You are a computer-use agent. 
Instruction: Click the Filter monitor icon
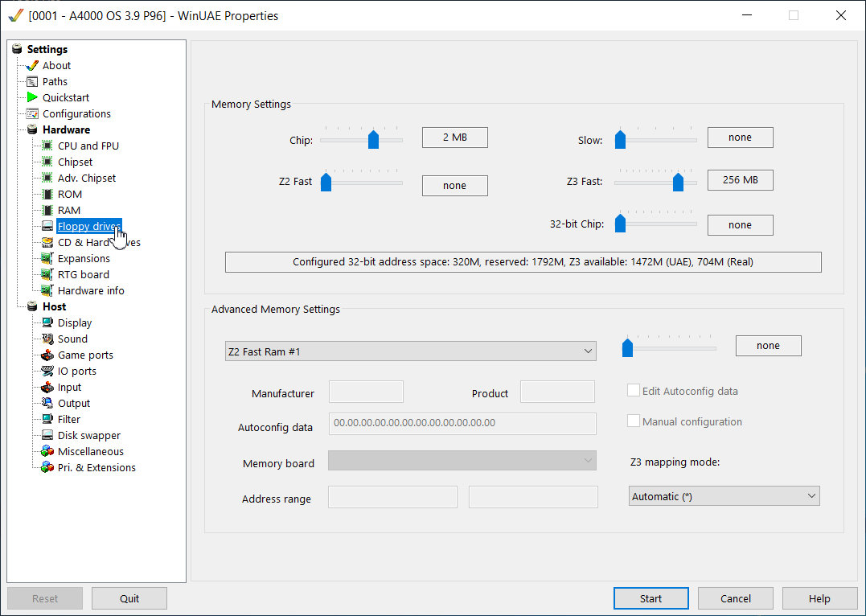point(47,419)
